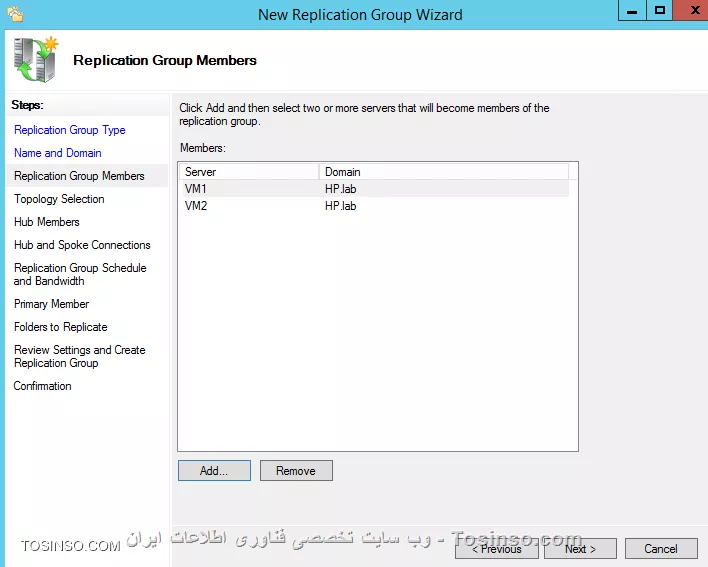
Task: Proceed with the Next button
Action: click(x=580, y=548)
